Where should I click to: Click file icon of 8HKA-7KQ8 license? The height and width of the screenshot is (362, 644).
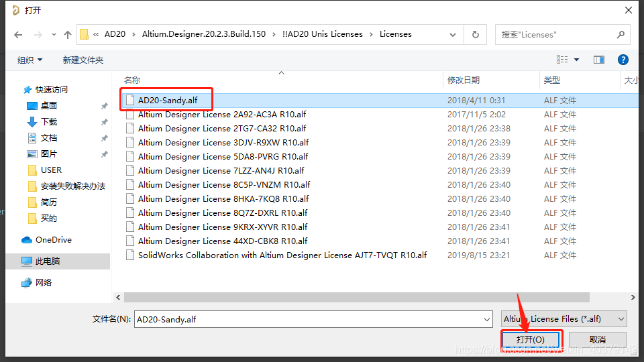[130, 198]
